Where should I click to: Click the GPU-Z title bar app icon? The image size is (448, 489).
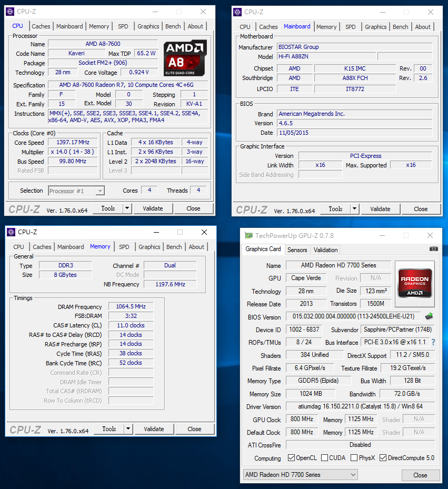click(x=248, y=235)
